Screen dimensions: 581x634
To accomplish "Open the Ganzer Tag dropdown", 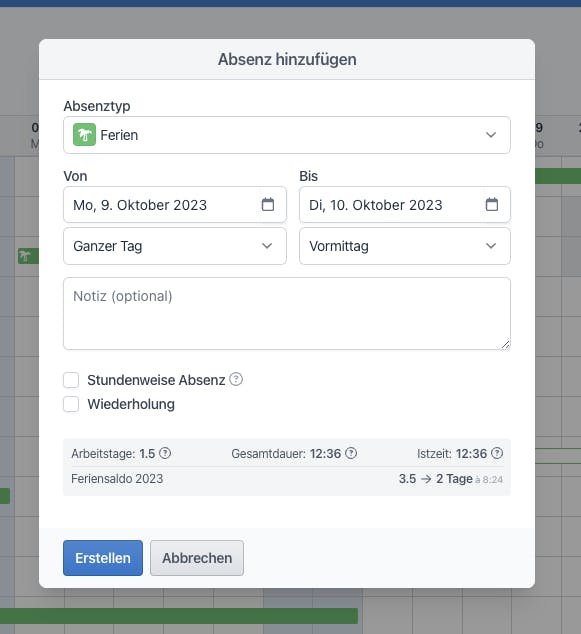I will point(175,246).
